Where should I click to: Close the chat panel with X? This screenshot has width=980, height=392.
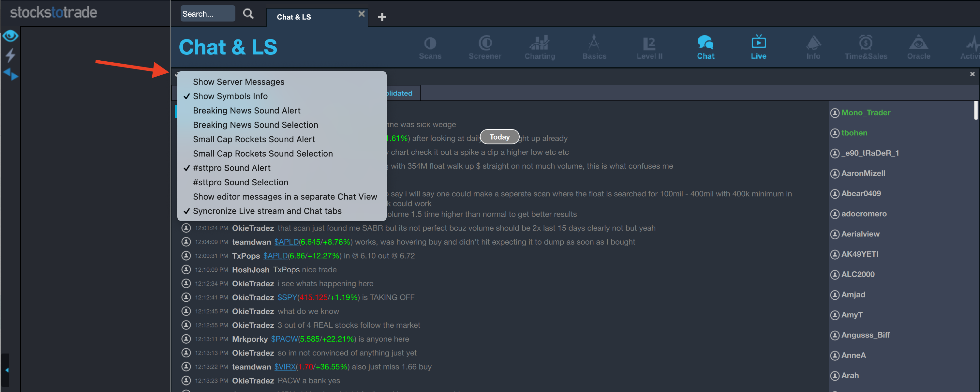[x=972, y=74]
